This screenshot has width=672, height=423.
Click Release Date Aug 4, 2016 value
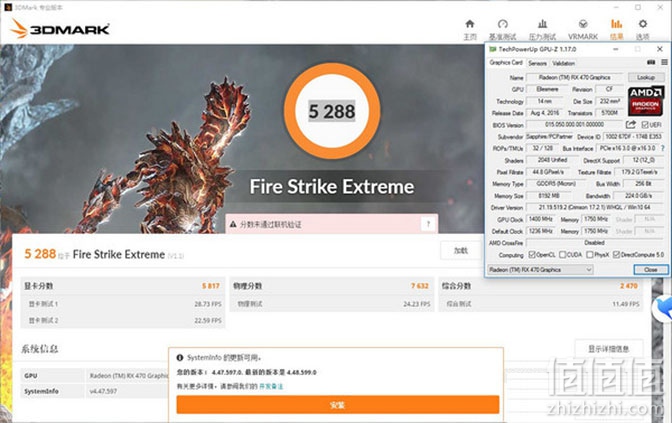544,113
